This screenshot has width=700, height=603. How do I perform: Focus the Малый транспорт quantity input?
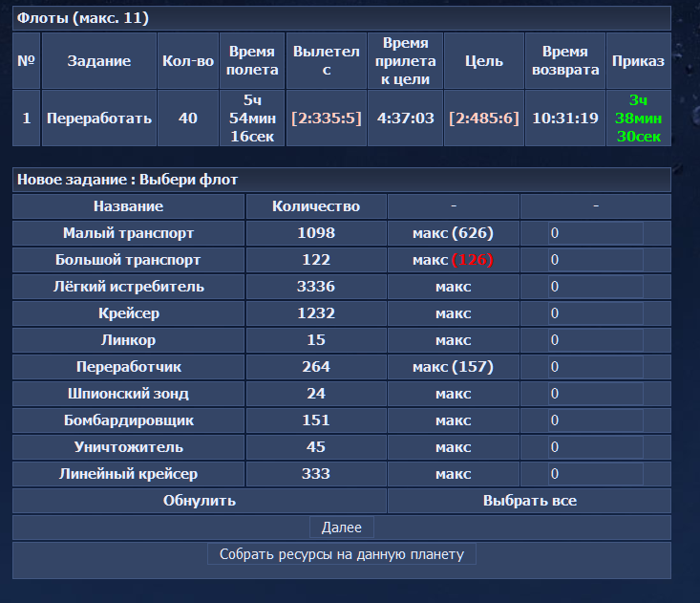tap(595, 233)
